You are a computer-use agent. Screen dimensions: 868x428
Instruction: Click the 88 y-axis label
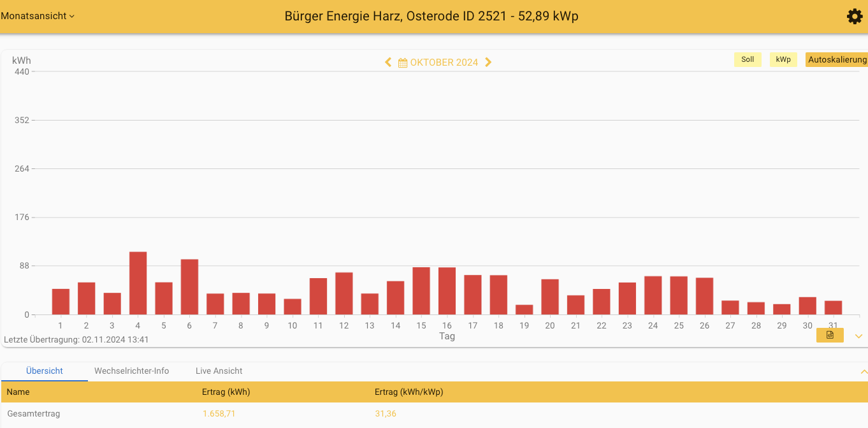(x=24, y=265)
